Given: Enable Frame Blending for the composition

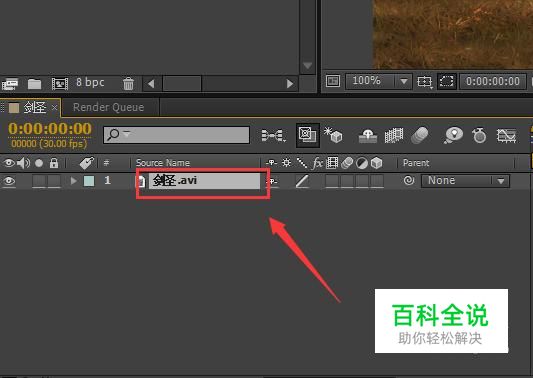Looking at the screenshot, I should pos(394,136).
